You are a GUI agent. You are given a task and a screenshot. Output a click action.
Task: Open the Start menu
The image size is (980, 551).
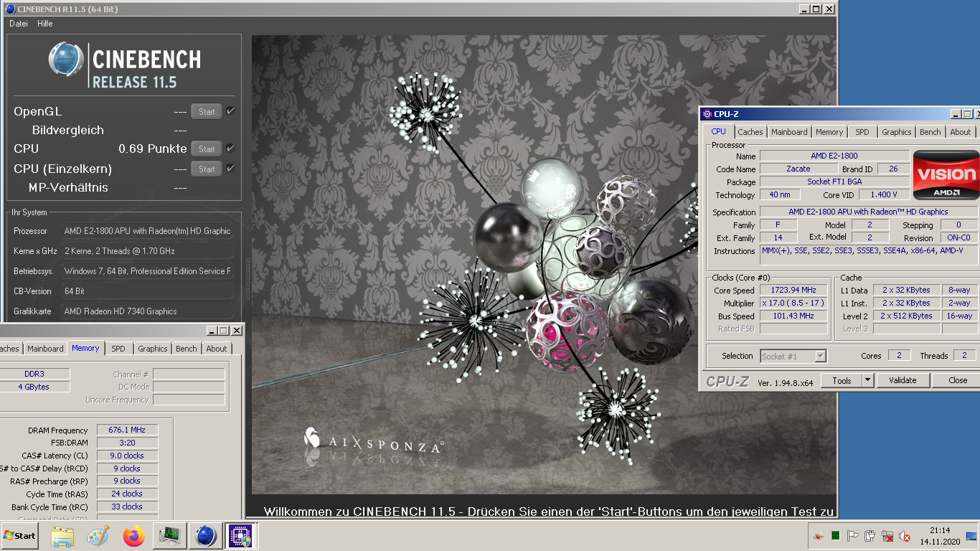click(19, 536)
